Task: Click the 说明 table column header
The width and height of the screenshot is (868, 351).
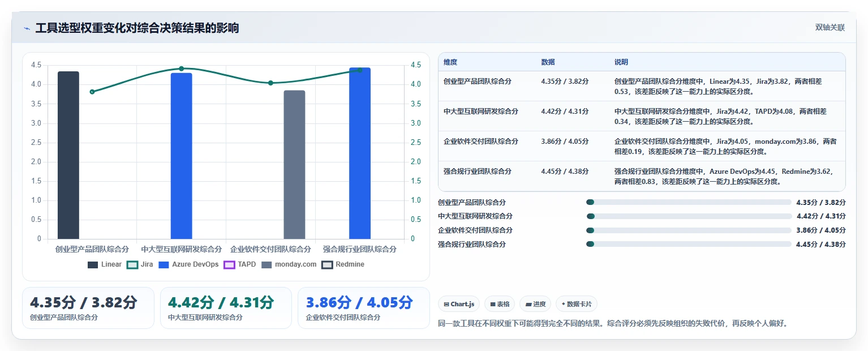Action: pos(621,62)
